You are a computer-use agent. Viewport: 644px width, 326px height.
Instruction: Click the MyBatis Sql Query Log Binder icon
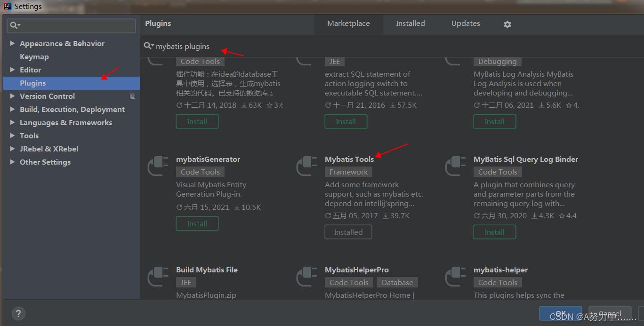coord(455,167)
